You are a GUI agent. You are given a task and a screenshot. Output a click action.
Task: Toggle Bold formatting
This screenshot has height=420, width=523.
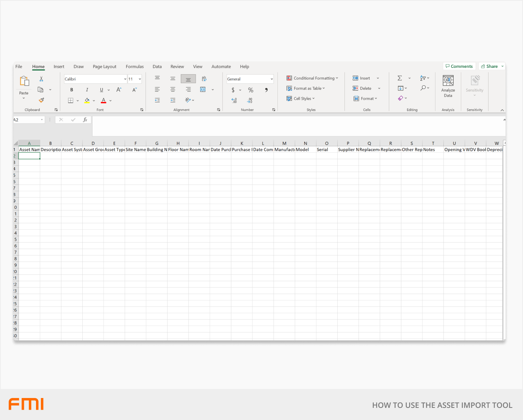pos(72,90)
